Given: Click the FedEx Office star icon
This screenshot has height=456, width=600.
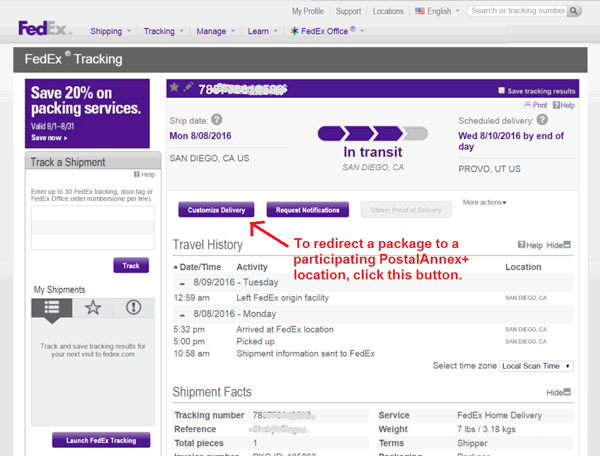Looking at the screenshot, I should 294,31.
